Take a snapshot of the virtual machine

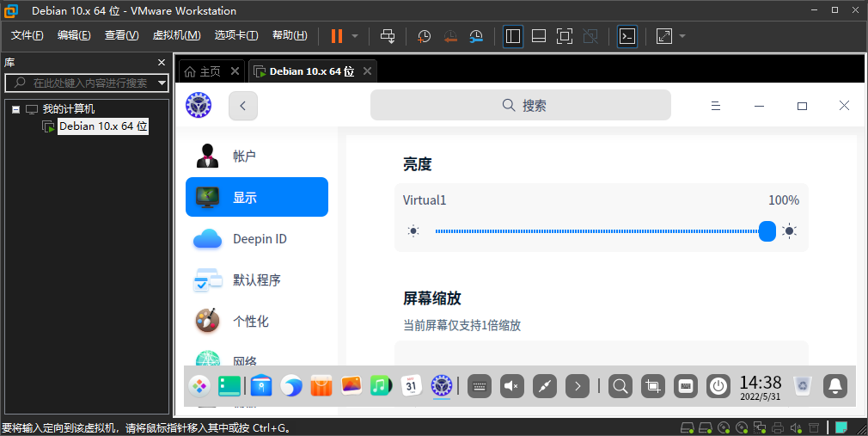point(424,36)
